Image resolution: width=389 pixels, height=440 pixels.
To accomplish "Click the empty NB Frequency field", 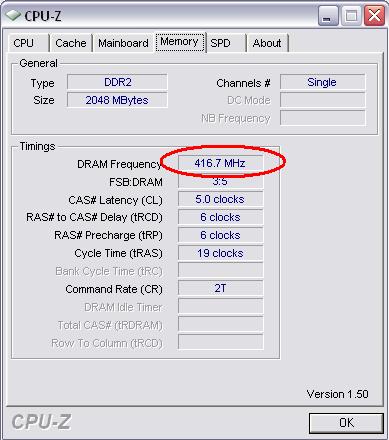I will (x=323, y=118).
